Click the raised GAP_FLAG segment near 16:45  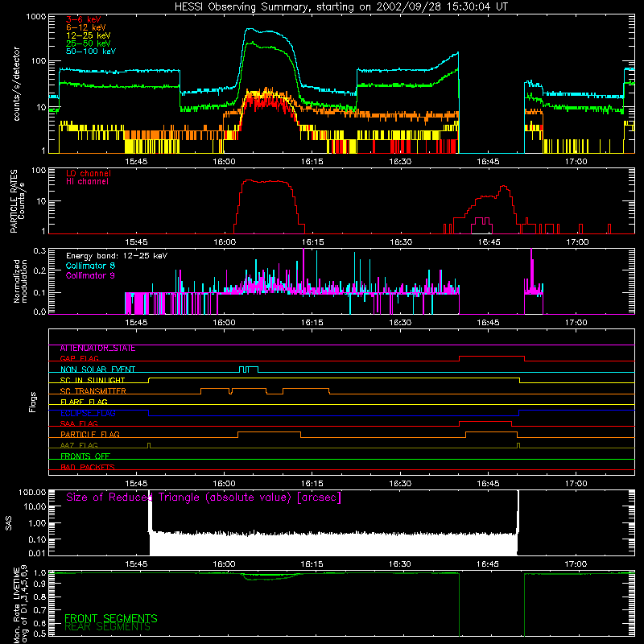click(x=492, y=357)
